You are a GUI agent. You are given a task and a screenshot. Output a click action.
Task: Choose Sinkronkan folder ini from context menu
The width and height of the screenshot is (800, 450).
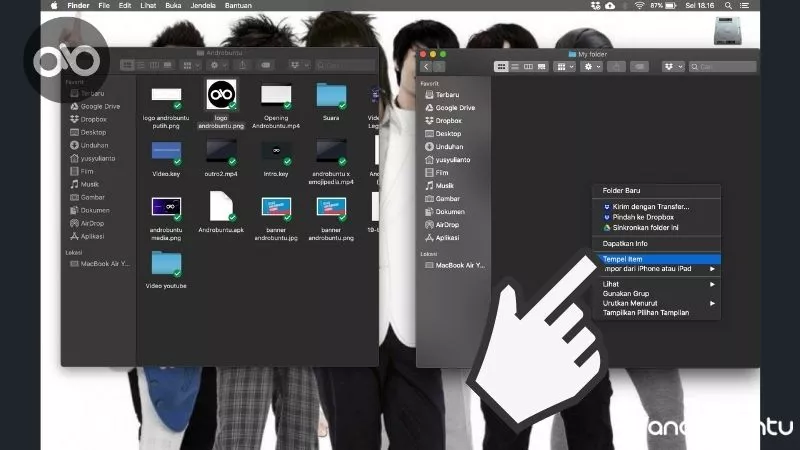click(x=657, y=228)
